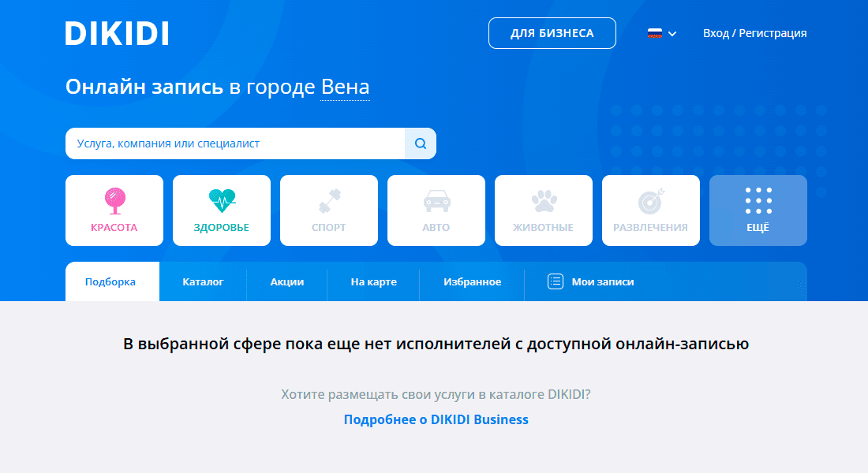The width and height of the screenshot is (868, 473).
Task: Open Вход / Регистрация login link
Action: (754, 33)
